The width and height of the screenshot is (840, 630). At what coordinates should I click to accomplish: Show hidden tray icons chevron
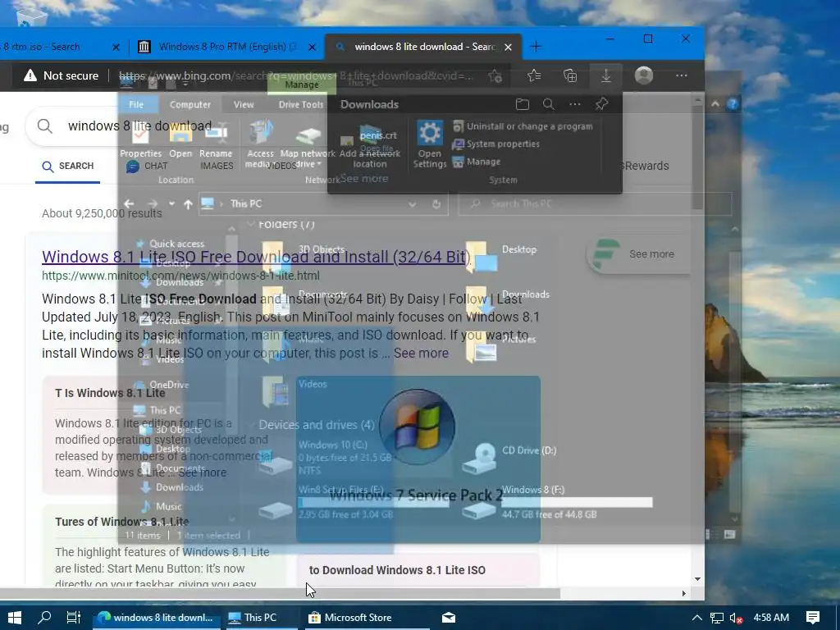pyautogui.click(x=696, y=618)
